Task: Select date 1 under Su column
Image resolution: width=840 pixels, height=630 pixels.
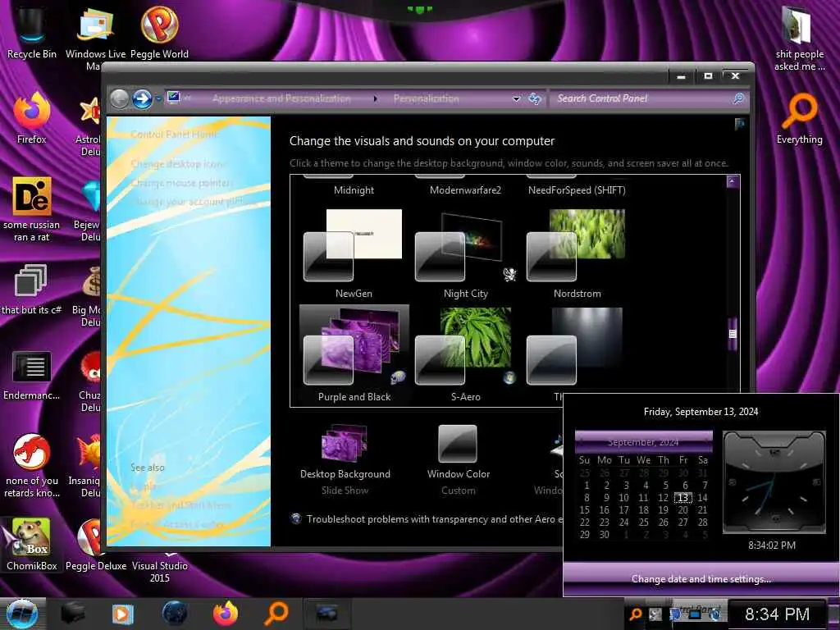Action: click(586, 486)
